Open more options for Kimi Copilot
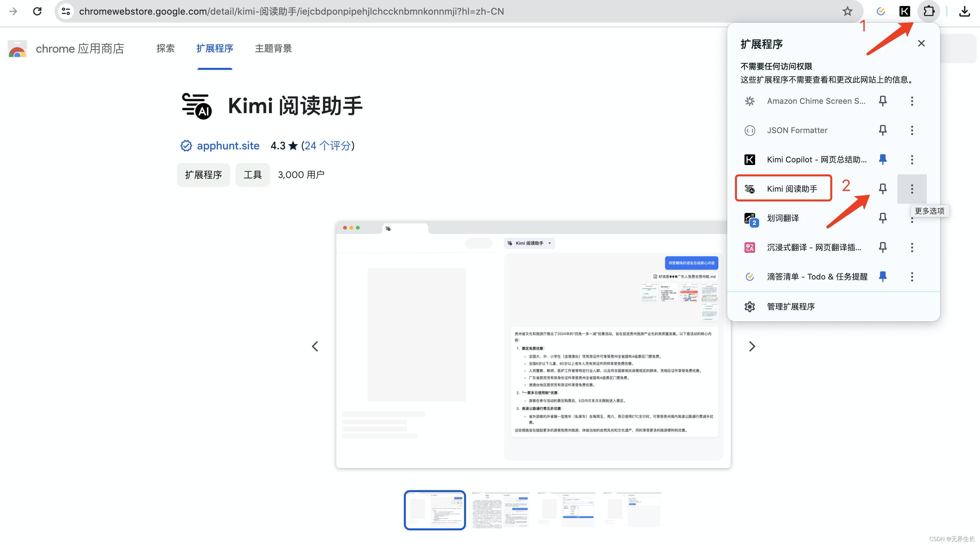Screen dimensions: 980x545 (912, 159)
